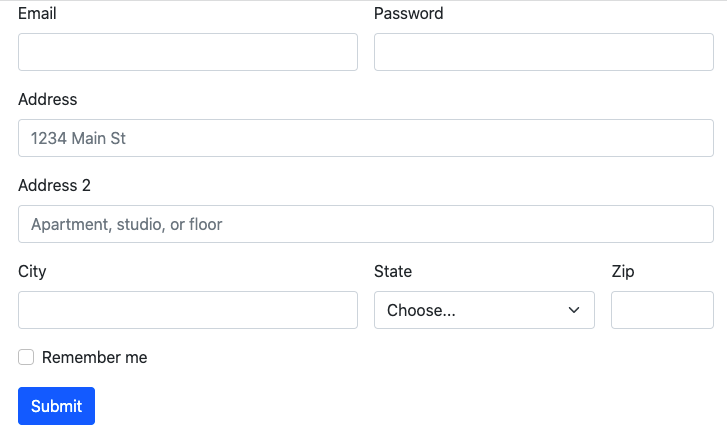
Task: Click the 'Address 2' label
Action: 54,186
